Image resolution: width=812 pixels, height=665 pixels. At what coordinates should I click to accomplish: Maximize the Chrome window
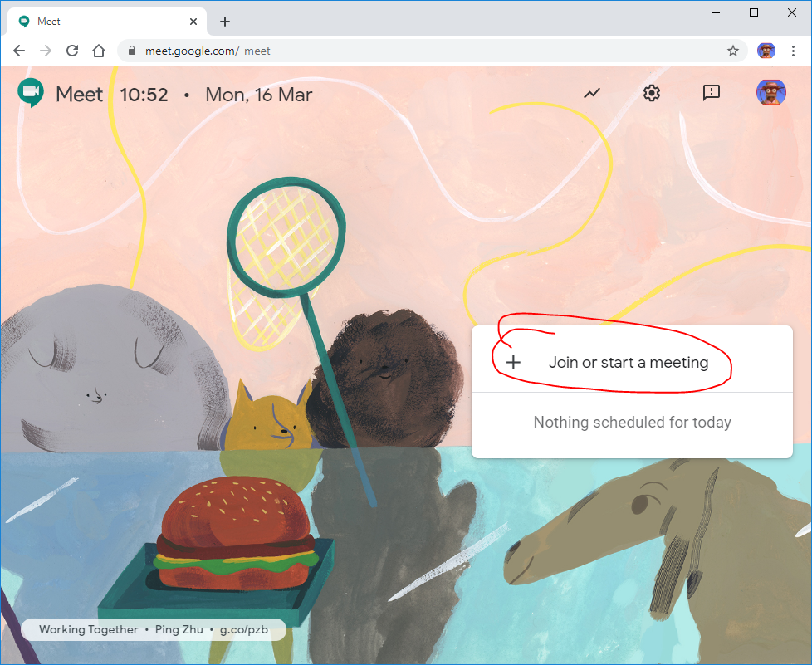click(754, 12)
